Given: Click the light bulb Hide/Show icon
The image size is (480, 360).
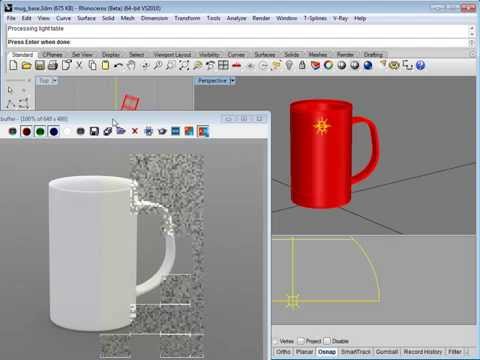Looking at the screenshot, I should click(289, 65).
